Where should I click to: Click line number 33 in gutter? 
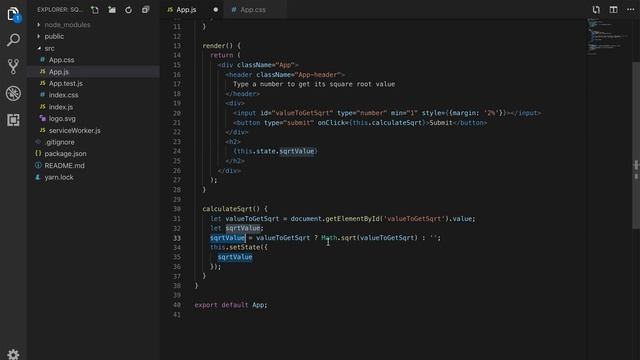coord(176,238)
